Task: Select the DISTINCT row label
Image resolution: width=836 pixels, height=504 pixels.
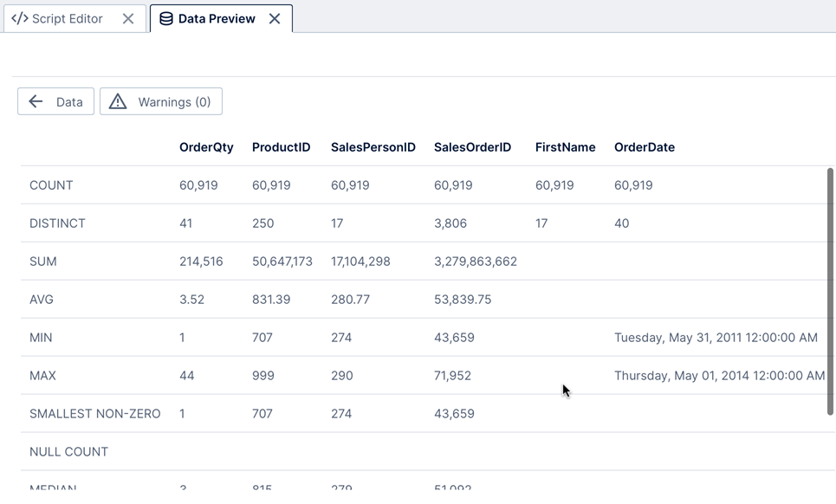Action: point(57,223)
